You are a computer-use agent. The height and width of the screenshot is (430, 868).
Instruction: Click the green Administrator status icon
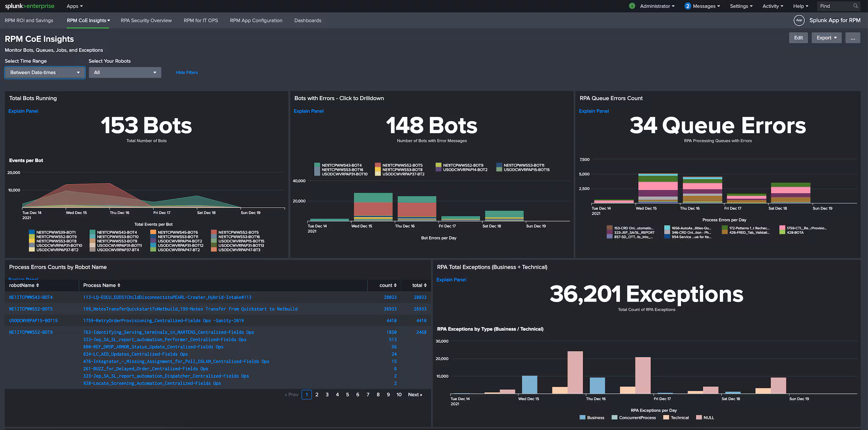[x=632, y=6]
